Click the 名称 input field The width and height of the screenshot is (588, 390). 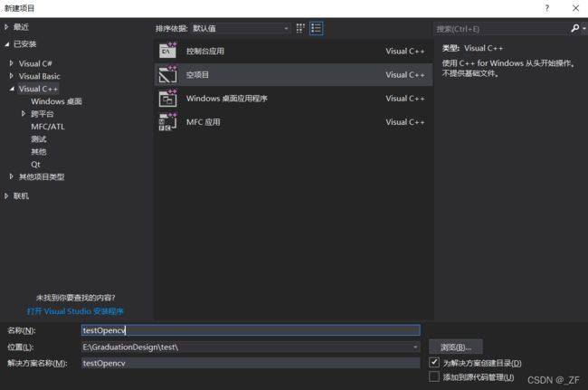pos(251,330)
